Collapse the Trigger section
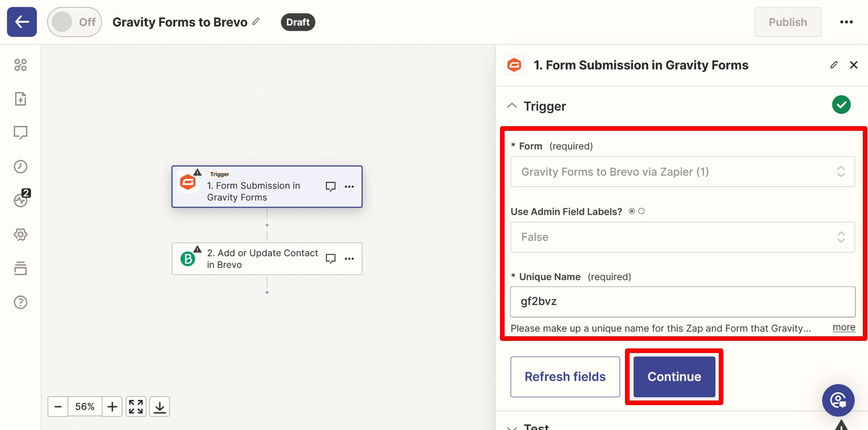Screen dimensions: 868x430 [512, 106]
